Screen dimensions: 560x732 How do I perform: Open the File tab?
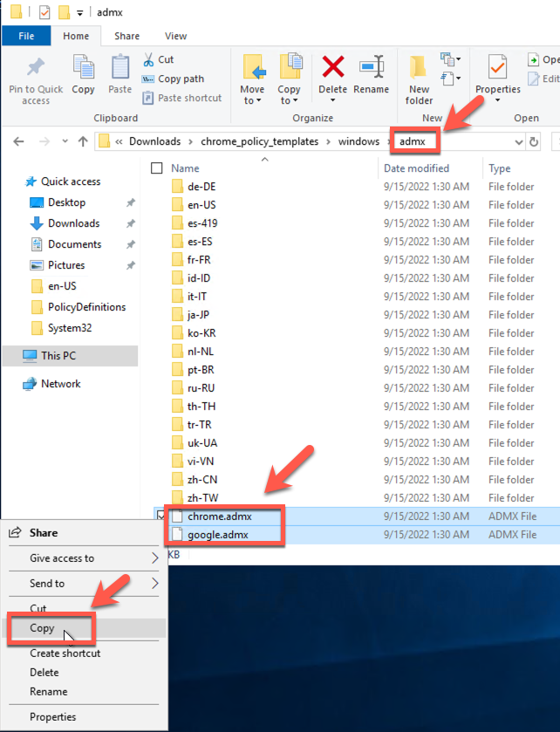[26, 36]
